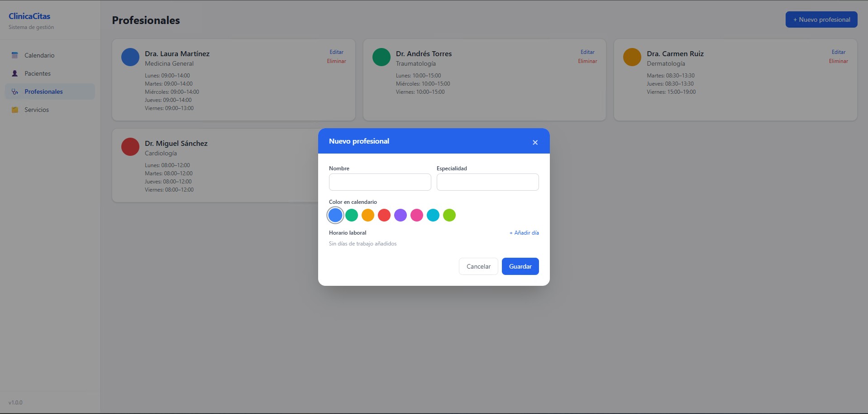Focus the Especialidad input field
Image resolution: width=868 pixels, height=414 pixels.
(x=488, y=182)
